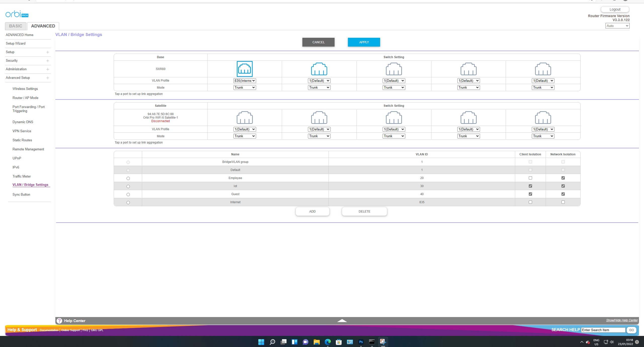Screen dimensions: 644x347
Task: Click the Orbi Pro logo
Action: 17,14
